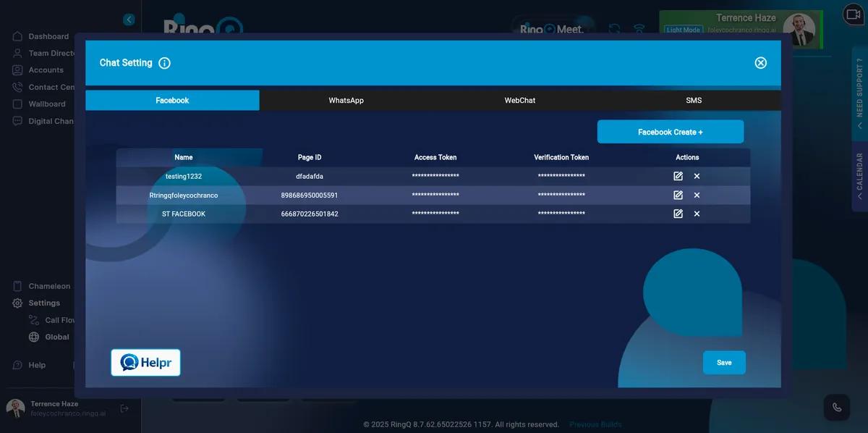
Task: Delete the ST FACEBOOK entry
Action: pos(697,214)
